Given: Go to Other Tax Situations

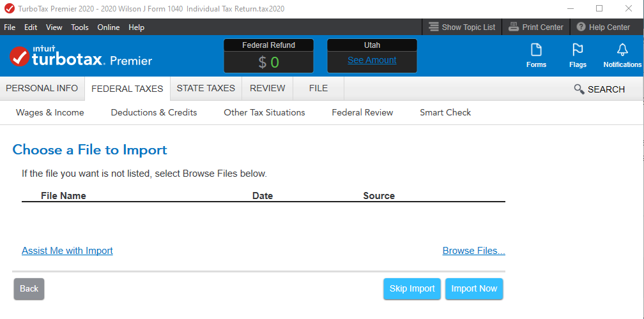Looking at the screenshot, I should [264, 112].
